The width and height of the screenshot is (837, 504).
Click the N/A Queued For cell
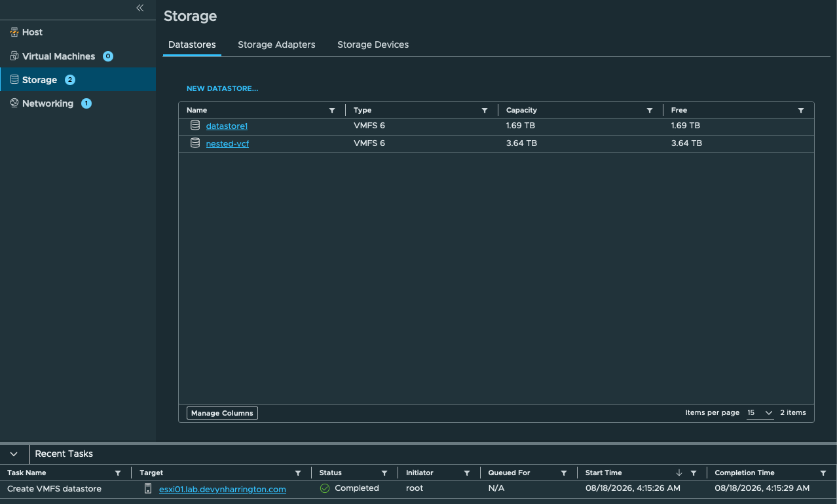coord(497,488)
